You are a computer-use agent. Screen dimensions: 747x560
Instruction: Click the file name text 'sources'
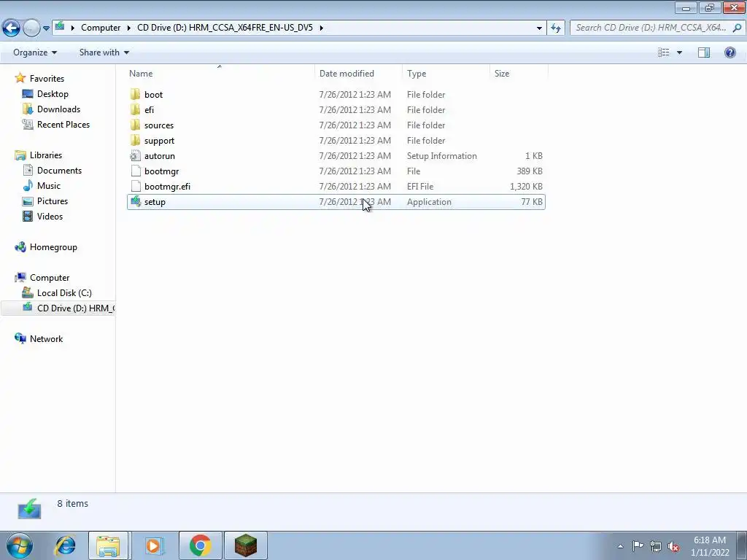[158, 125]
